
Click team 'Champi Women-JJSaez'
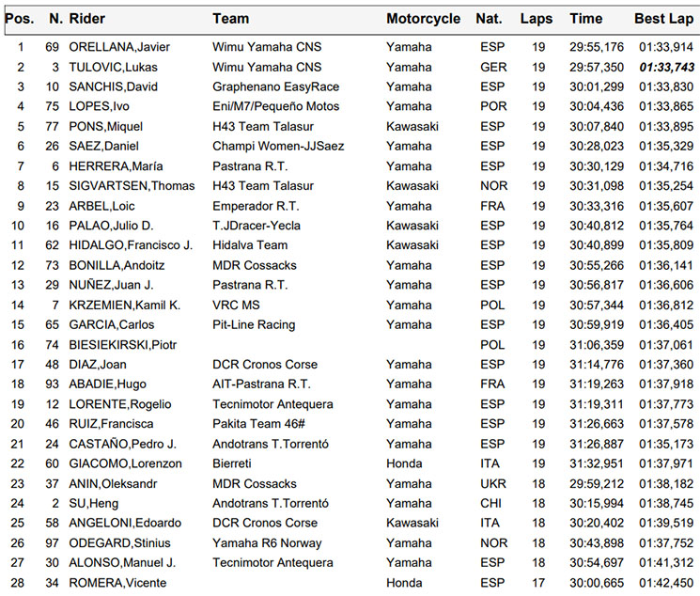point(278,146)
